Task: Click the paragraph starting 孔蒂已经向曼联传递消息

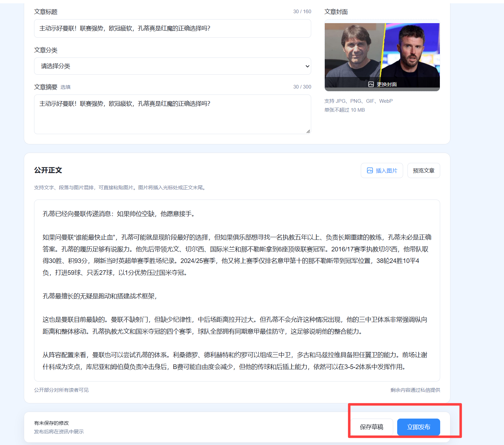Action: tap(120, 214)
